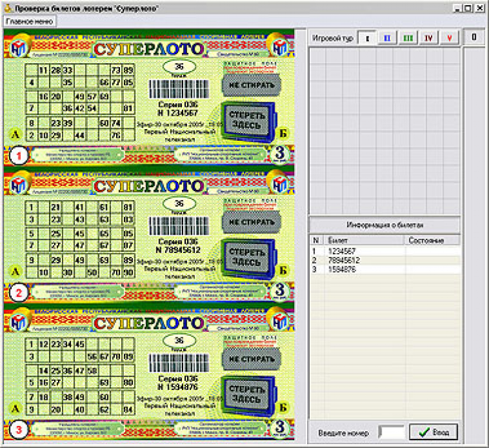Select game round III button
The width and height of the screenshot is (489, 448).
(x=408, y=38)
